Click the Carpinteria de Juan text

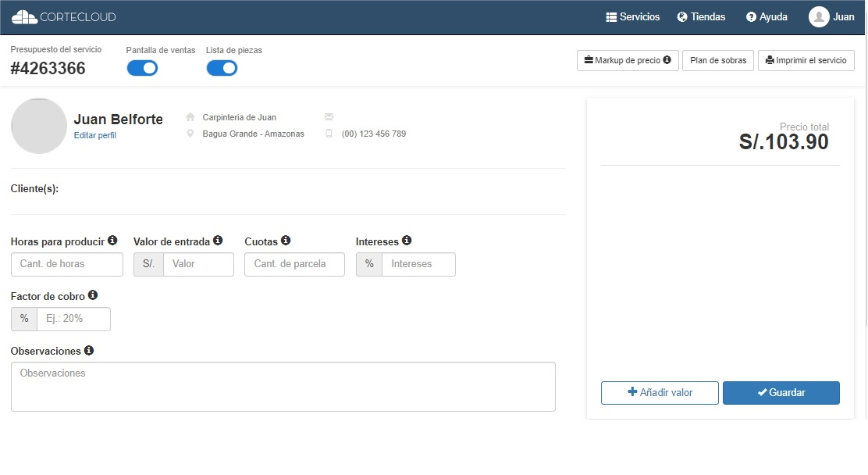coord(239,117)
